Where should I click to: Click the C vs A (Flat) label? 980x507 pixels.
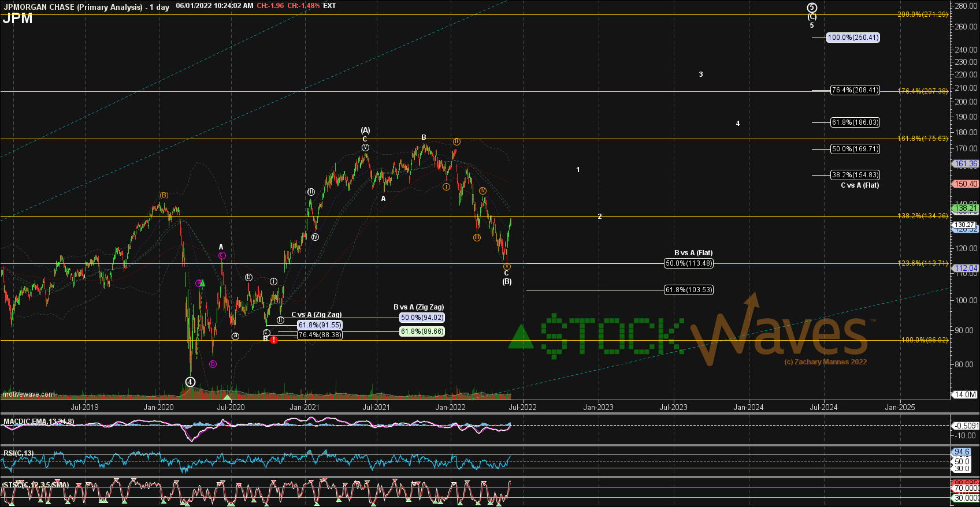tap(860, 185)
